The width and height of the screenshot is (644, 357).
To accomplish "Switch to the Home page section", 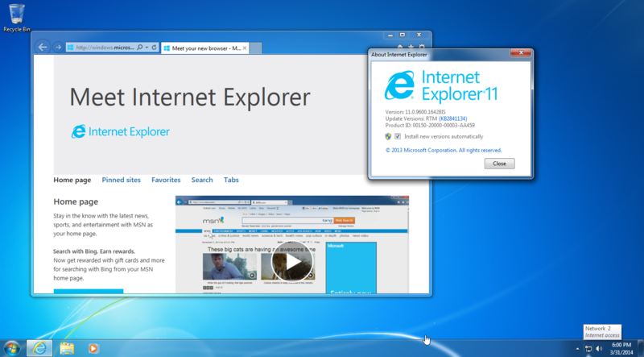I will pos(72,180).
